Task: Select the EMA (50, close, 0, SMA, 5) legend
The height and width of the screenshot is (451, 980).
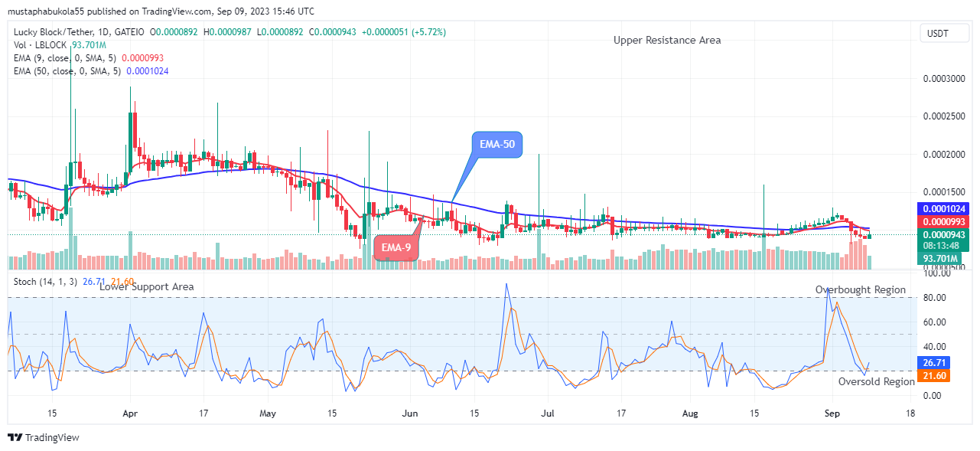Action: pos(67,71)
